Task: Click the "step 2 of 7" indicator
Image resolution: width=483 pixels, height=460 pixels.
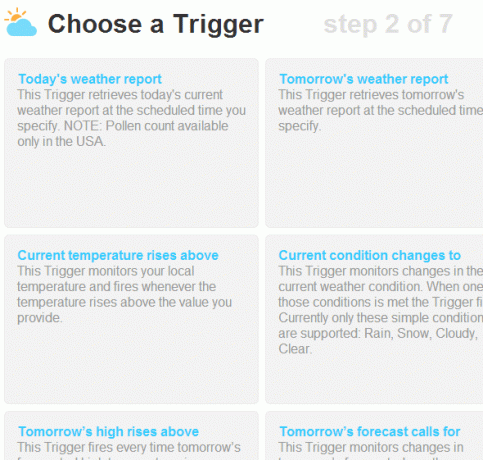Action: coord(388,24)
